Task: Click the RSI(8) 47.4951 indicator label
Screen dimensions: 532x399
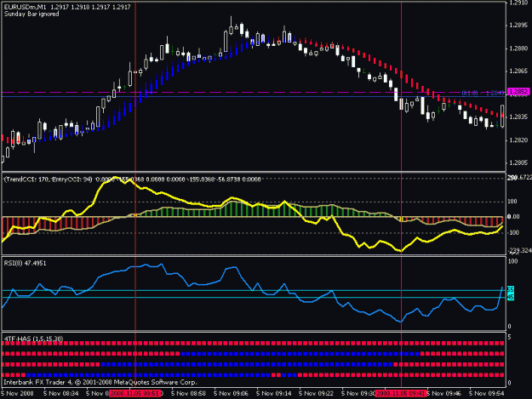Action: (x=25, y=263)
